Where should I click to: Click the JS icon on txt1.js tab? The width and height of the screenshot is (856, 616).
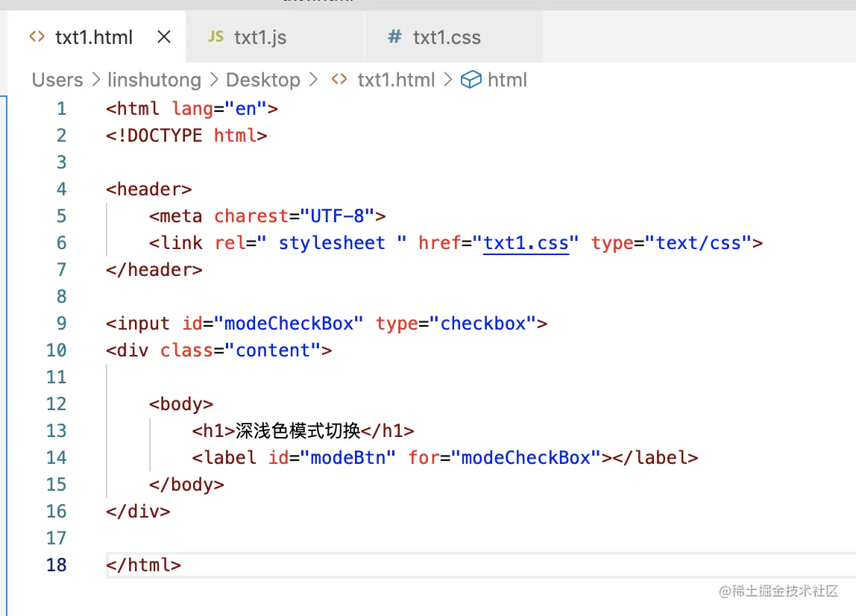click(215, 37)
